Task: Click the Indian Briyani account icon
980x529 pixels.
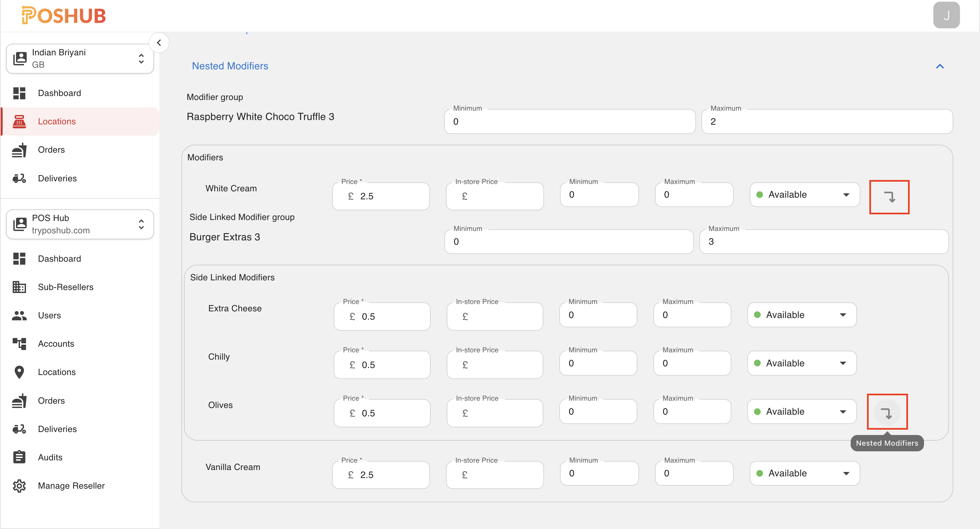Action: point(20,58)
